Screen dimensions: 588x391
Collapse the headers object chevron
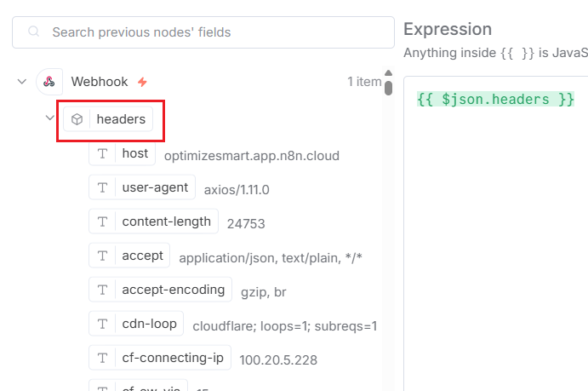(49, 118)
